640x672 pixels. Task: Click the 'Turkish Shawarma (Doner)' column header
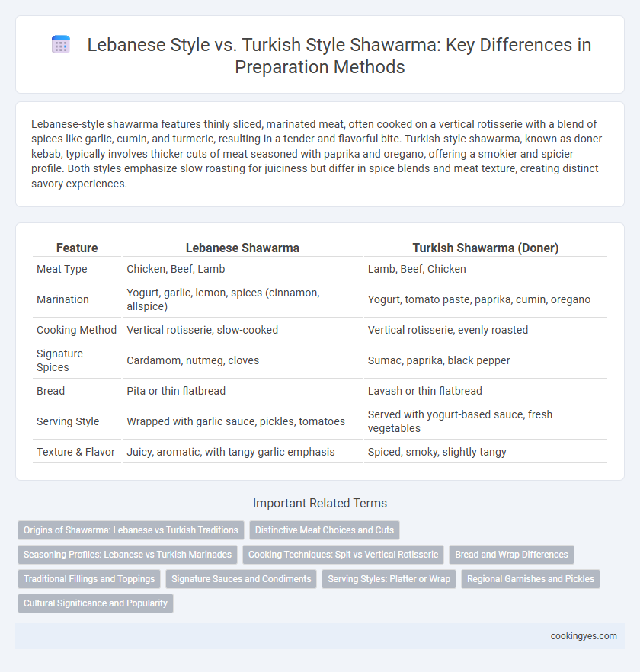[485, 248]
